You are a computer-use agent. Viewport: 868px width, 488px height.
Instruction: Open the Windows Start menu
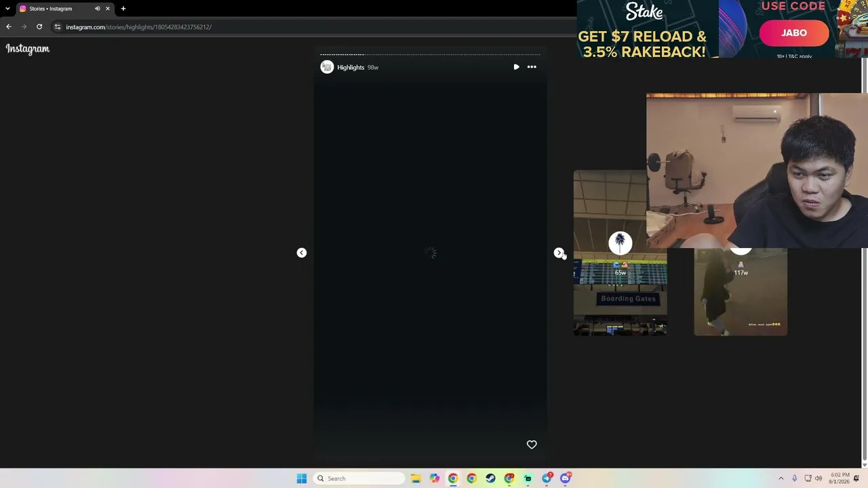click(x=302, y=479)
